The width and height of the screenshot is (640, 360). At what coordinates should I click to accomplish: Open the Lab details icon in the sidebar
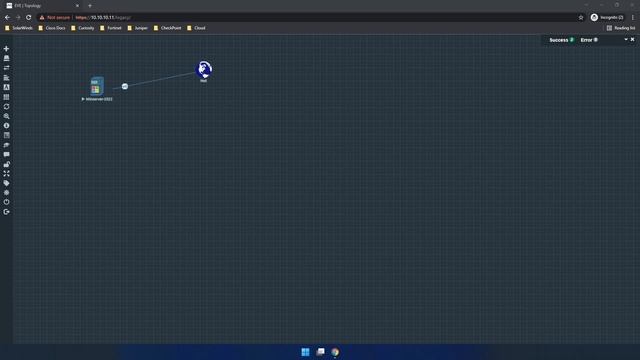coord(6,135)
